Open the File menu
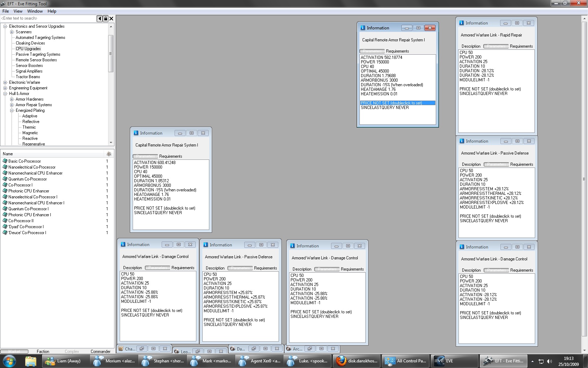The image size is (588, 368). point(6,11)
